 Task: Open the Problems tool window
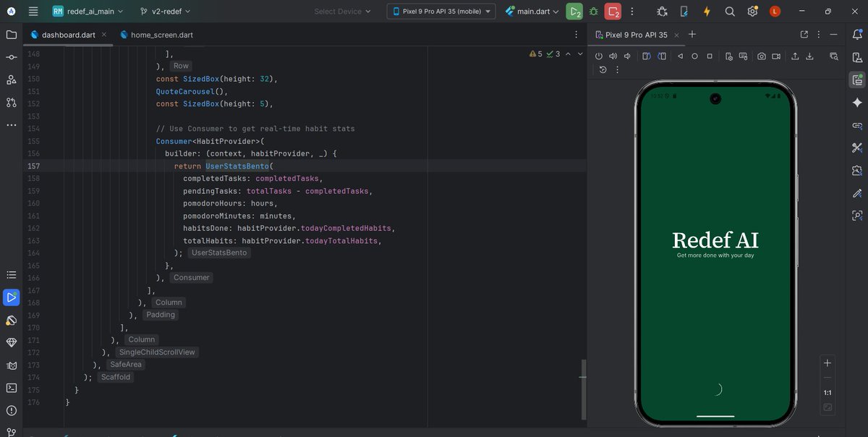pos(11,410)
